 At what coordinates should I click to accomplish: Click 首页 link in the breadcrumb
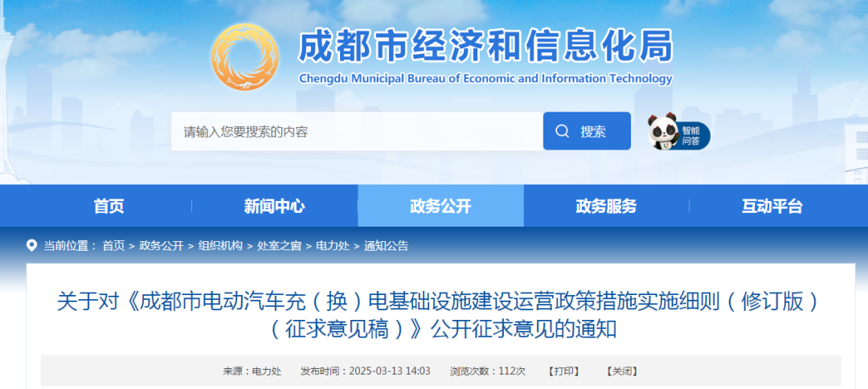[113, 246]
